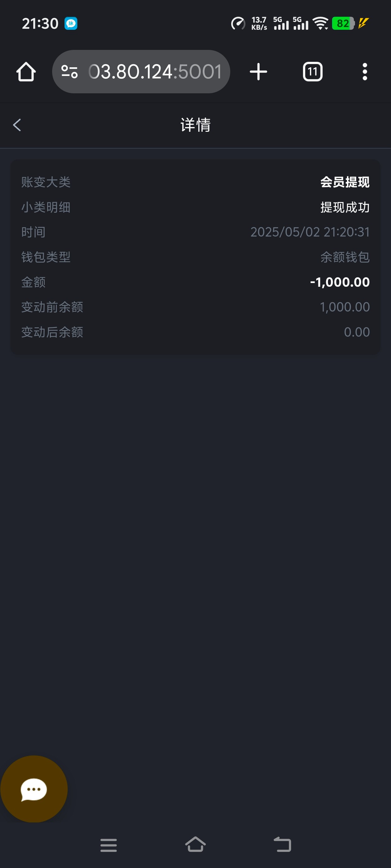
Task: Tap the 变动前余额 row value 1,000.00
Action: point(344,307)
